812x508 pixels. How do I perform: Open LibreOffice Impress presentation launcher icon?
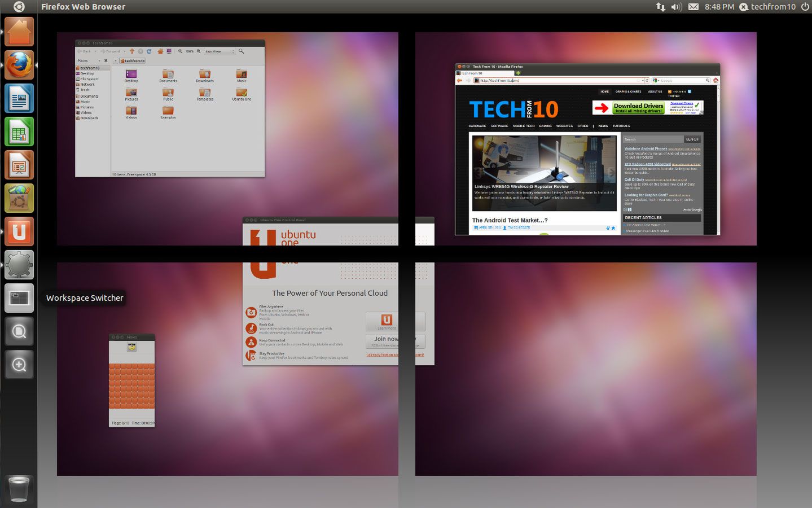tap(19, 164)
